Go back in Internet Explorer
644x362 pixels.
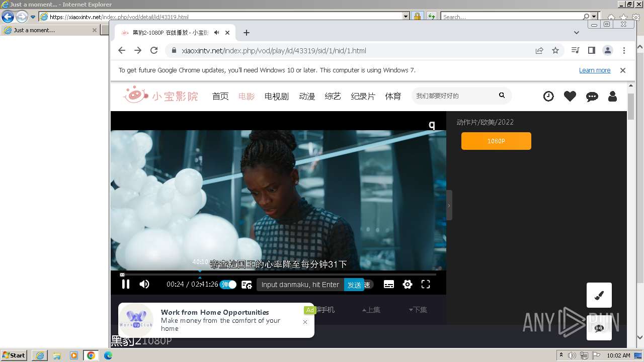pyautogui.click(x=8, y=17)
